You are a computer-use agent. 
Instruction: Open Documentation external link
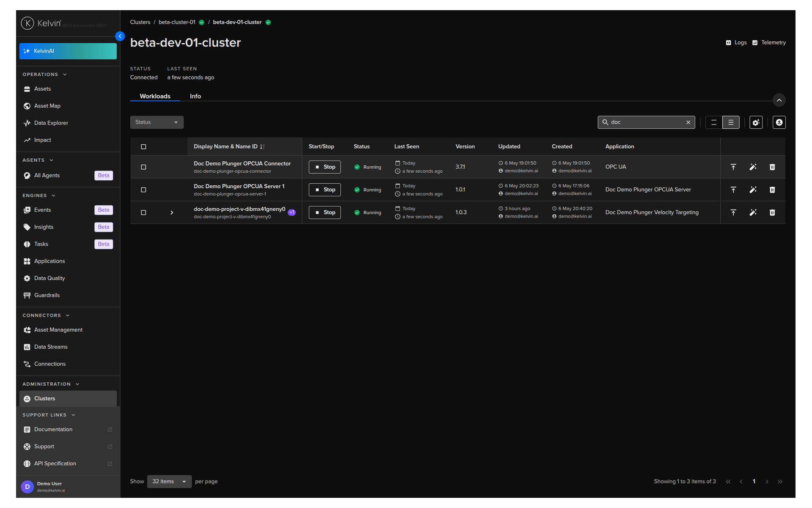[x=68, y=430]
